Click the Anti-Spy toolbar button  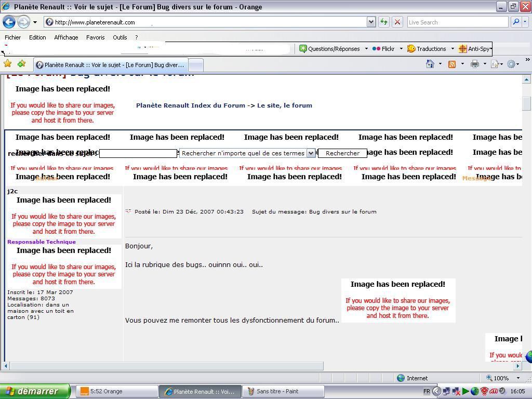(474, 49)
